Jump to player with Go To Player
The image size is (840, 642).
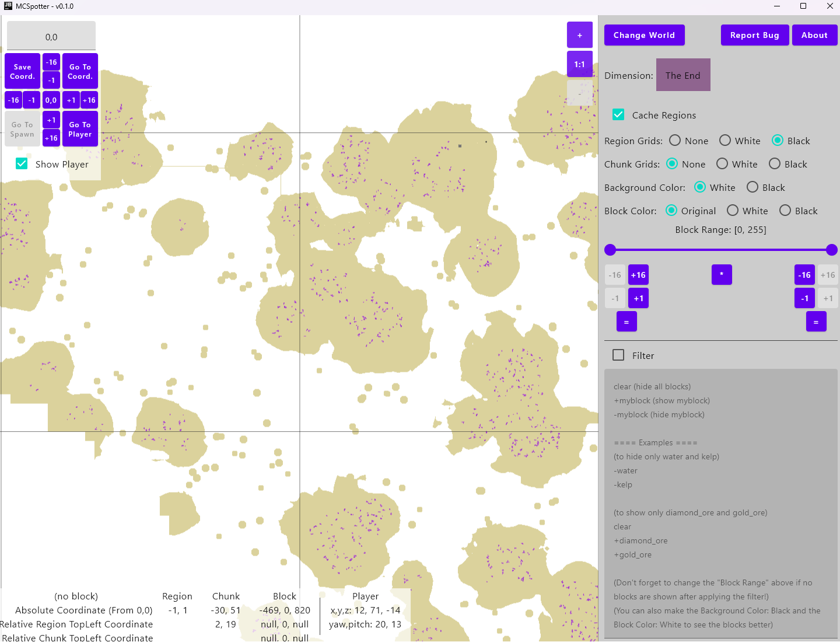point(80,129)
